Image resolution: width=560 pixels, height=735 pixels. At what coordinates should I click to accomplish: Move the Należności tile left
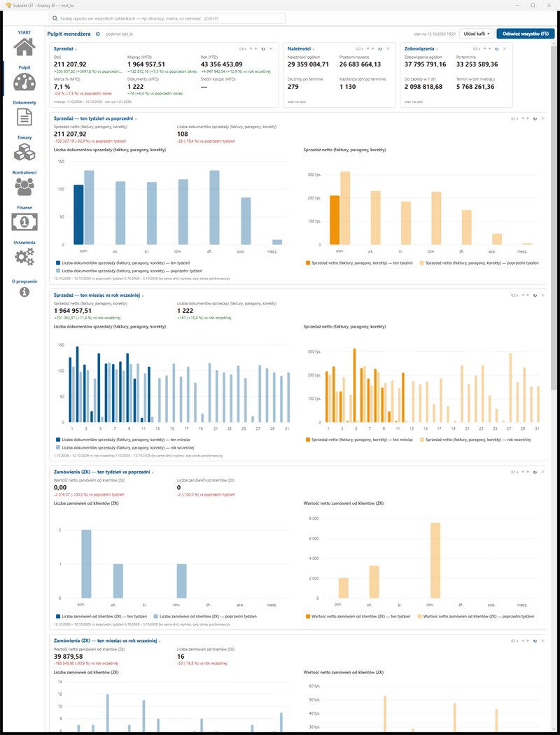(367, 49)
